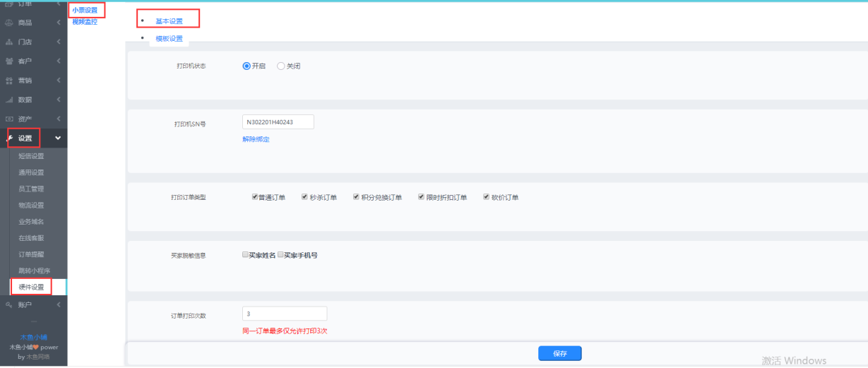This screenshot has width=868, height=368.
Task: Click the 设置 wrench icon
Action: coord(9,138)
